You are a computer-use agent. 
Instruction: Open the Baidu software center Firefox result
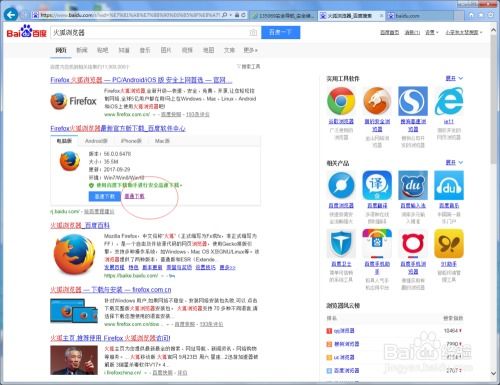click(118, 128)
